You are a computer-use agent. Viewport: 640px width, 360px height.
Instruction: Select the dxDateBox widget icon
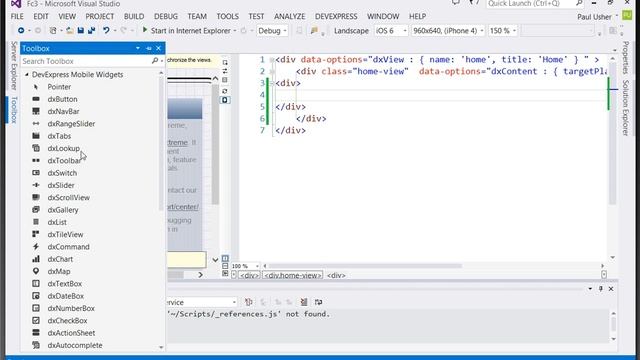36,296
